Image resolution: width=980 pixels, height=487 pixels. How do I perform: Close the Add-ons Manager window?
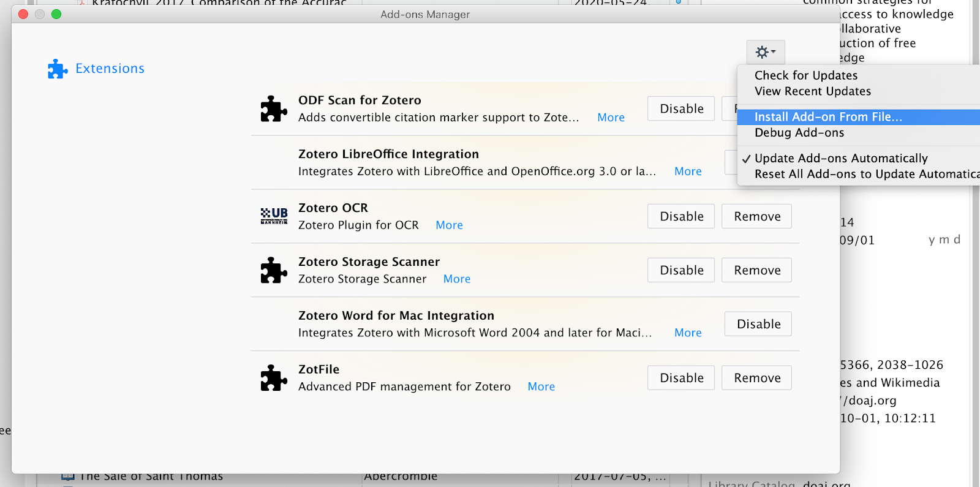(23, 14)
